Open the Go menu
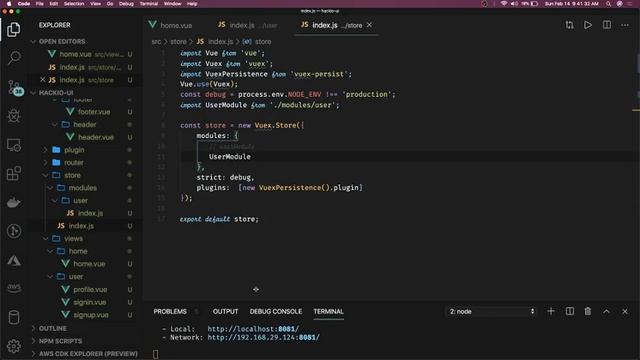Image resolution: width=640 pixels, height=360 pixels. 110,4
